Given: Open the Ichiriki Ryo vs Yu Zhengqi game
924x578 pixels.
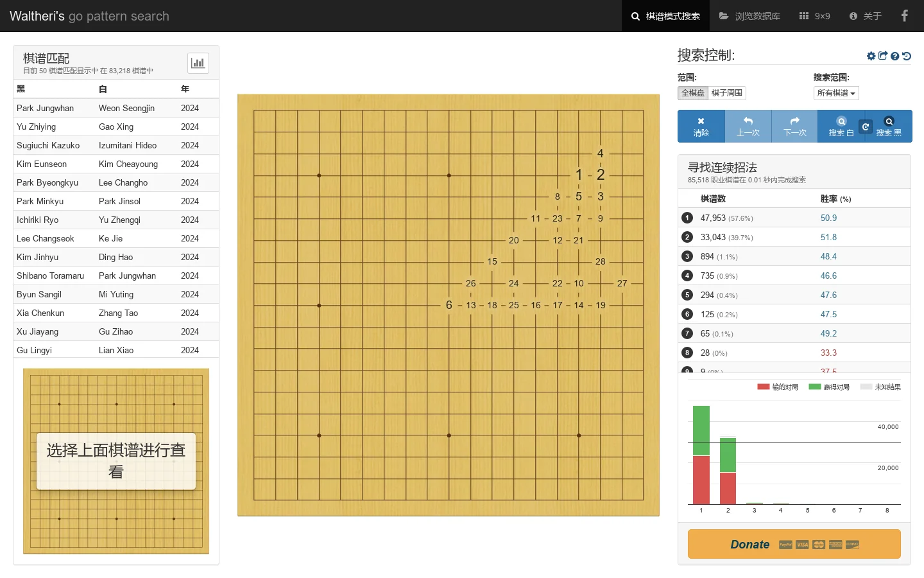Looking at the screenshot, I should 116,220.
